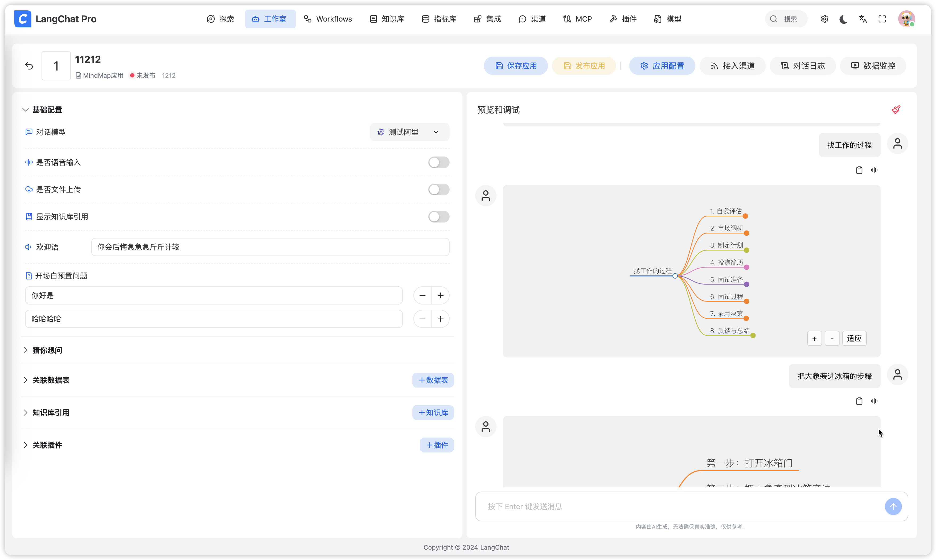Switch to dark mode moon icon
This screenshot has width=936, height=560.
[x=843, y=19]
